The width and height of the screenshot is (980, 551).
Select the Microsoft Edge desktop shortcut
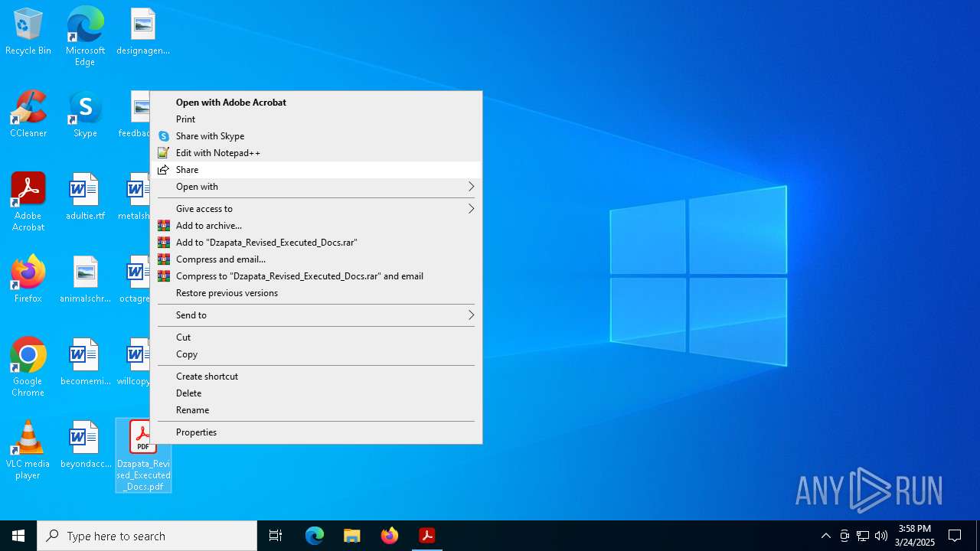(85, 37)
